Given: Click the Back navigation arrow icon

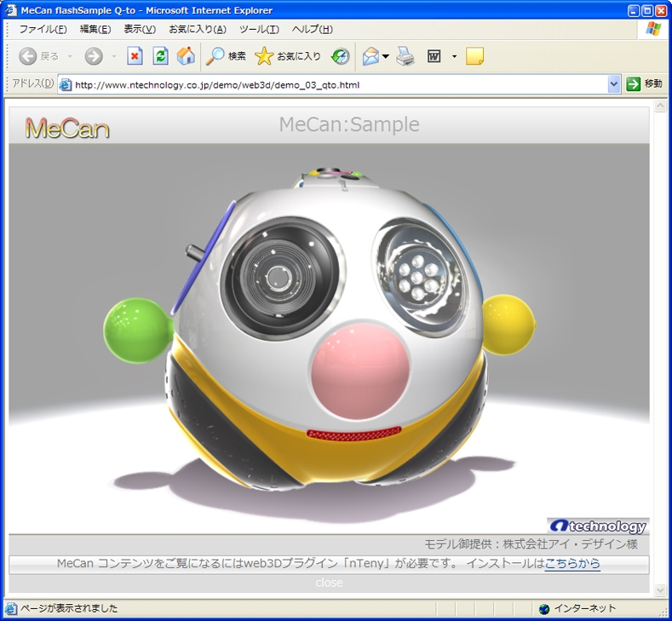Looking at the screenshot, I should coord(28,56).
